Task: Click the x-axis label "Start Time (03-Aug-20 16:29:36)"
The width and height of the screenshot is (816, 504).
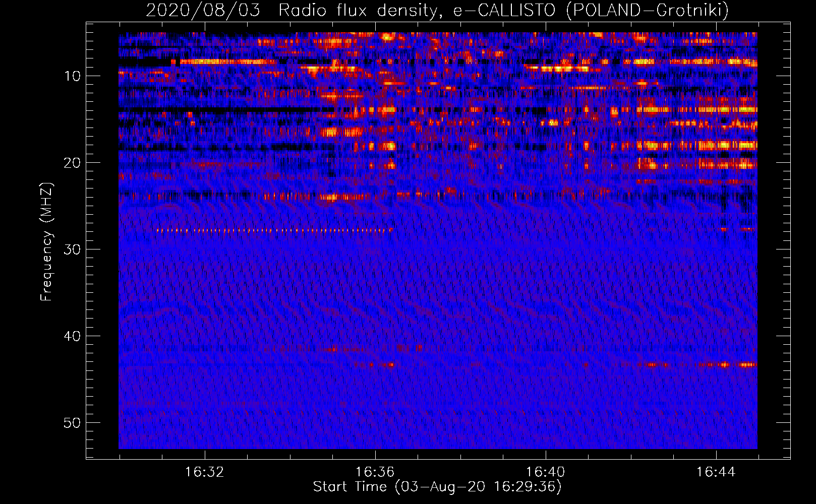Action: point(437,487)
